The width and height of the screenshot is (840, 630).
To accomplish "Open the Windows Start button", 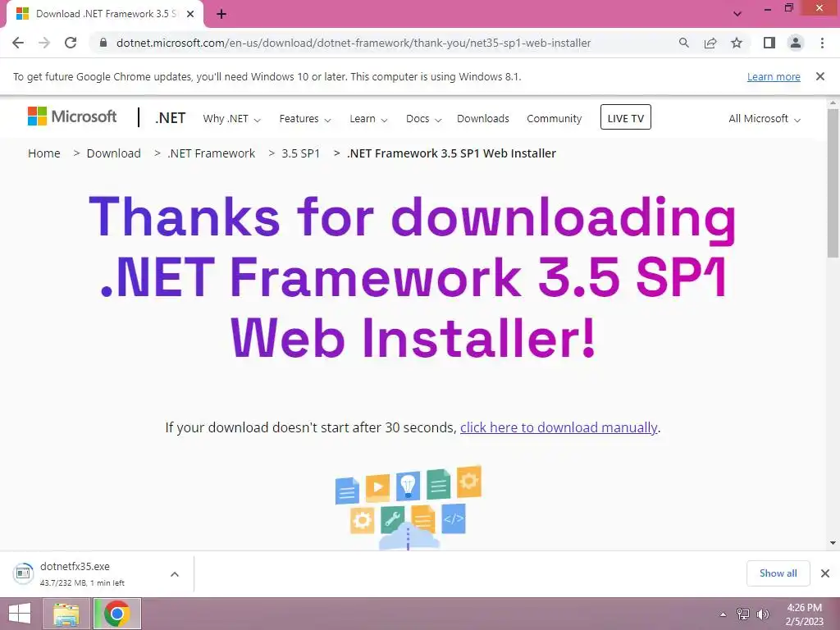I will (x=20, y=614).
